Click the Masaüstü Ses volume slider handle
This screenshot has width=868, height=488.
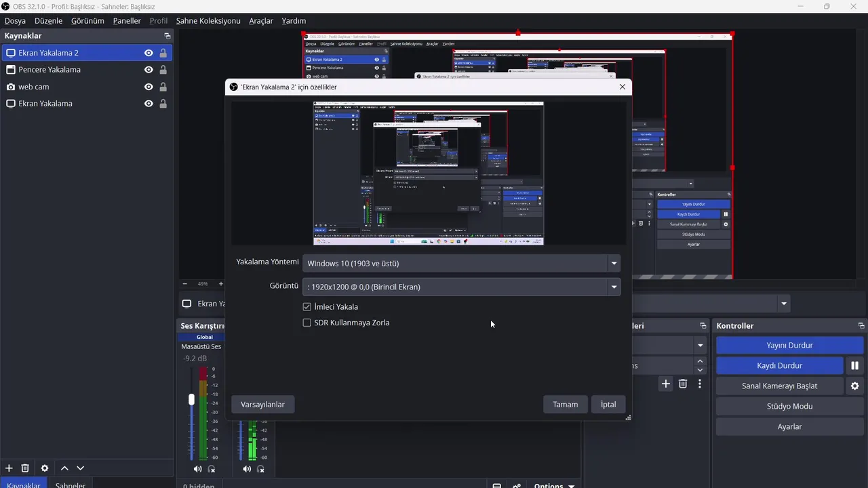pyautogui.click(x=191, y=399)
